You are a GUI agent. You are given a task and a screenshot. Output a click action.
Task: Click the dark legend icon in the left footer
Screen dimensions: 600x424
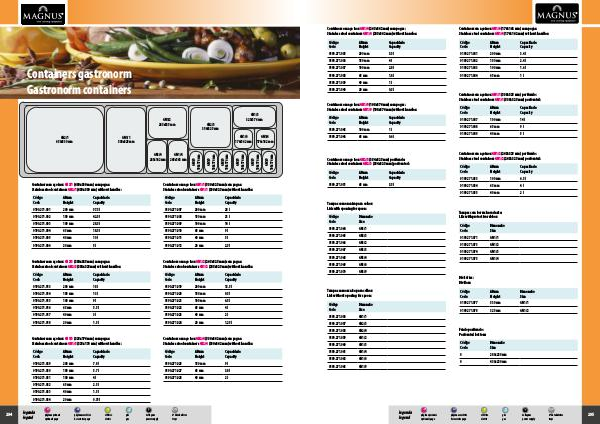click(150, 410)
